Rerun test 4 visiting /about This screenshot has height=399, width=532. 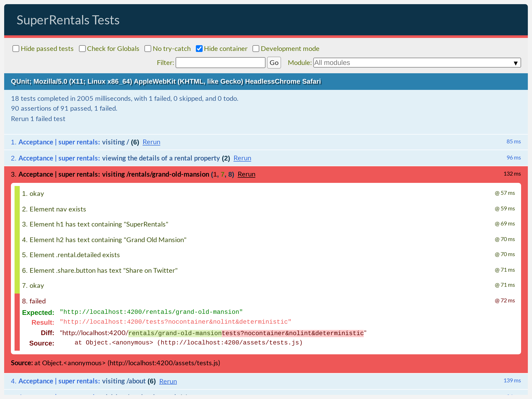[168, 381]
